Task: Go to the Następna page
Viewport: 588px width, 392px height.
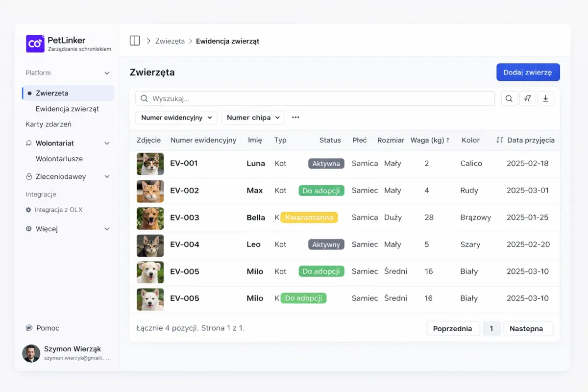Action: coord(528,328)
